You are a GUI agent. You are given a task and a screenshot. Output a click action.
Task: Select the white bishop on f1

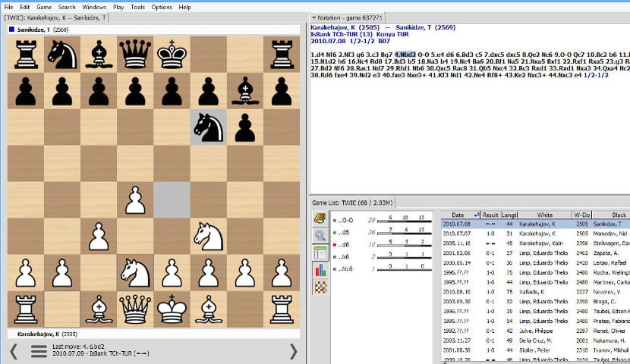(x=208, y=309)
